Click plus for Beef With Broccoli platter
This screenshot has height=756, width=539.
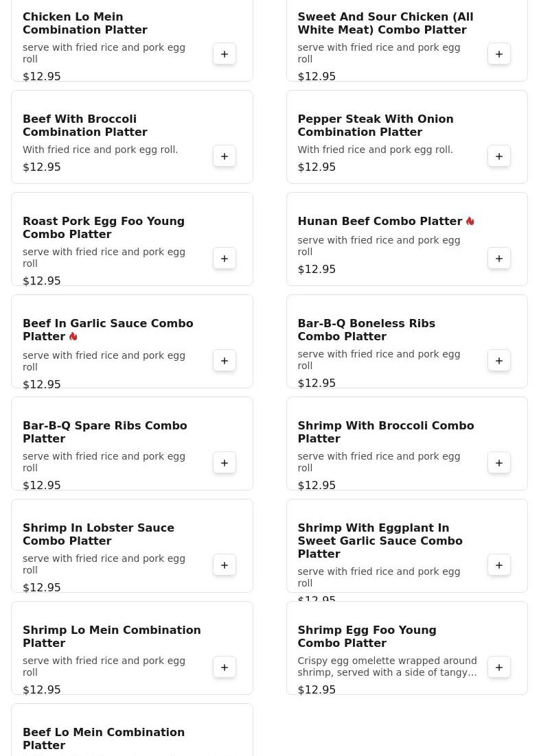[x=225, y=156]
